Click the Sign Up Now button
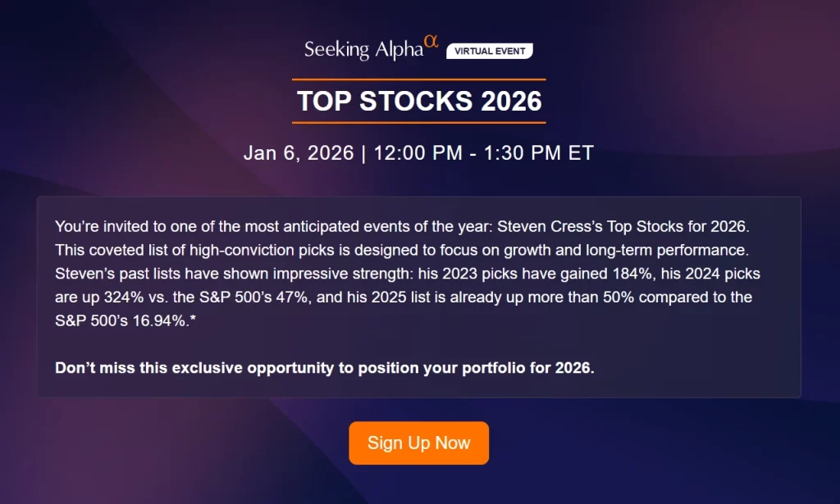 418,443
